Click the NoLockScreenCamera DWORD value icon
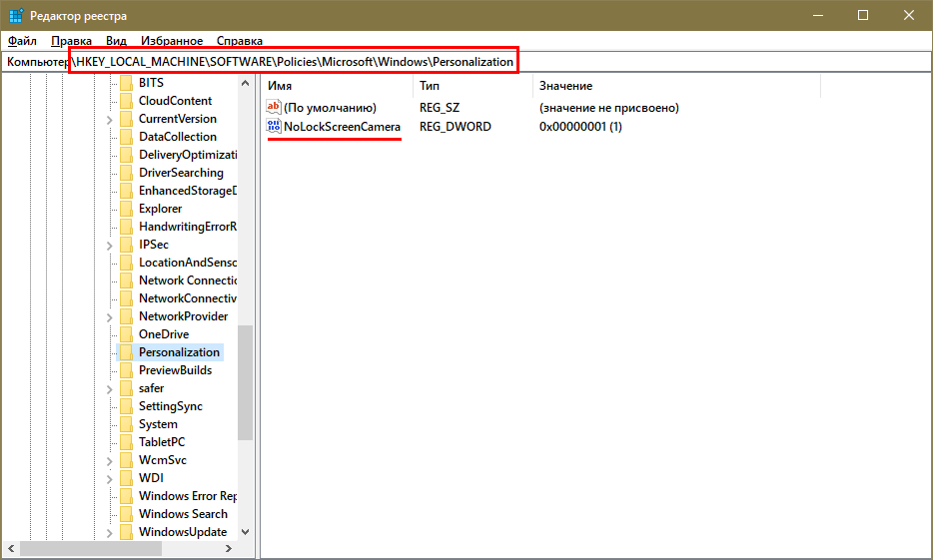933x560 pixels. point(275,127)
